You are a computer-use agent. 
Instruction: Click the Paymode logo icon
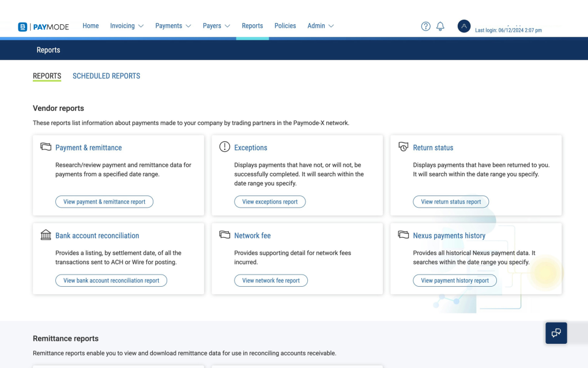click(22, 27)
